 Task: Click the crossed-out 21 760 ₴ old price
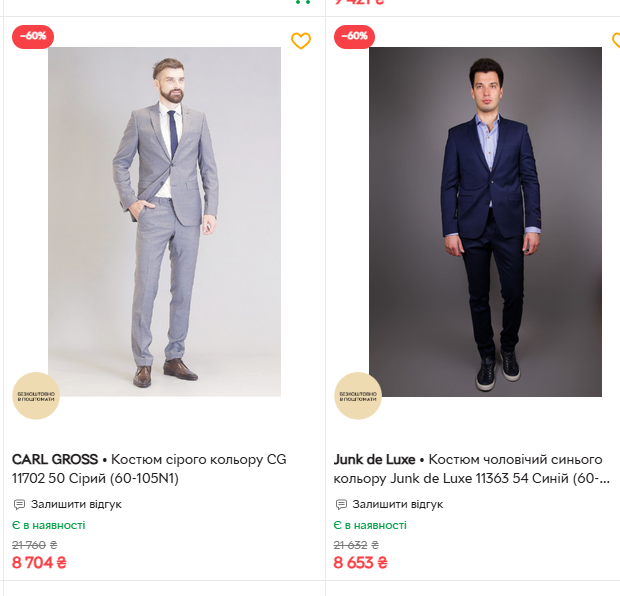click(35, 545)
